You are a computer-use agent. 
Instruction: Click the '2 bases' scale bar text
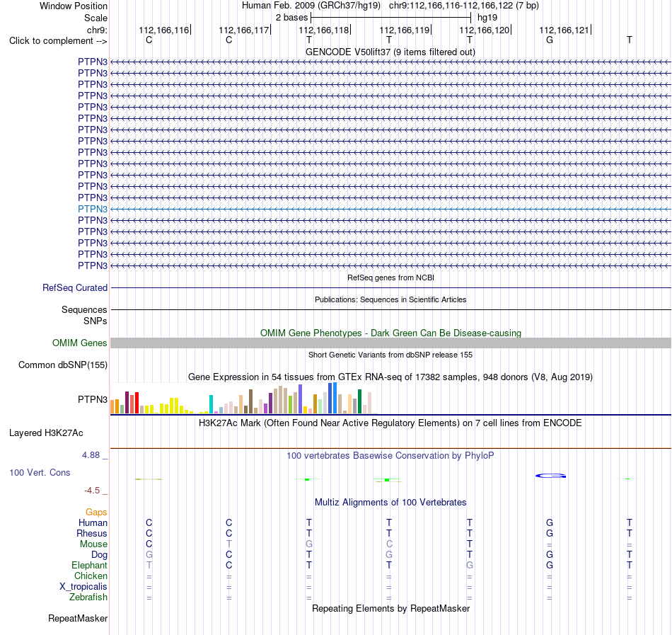coord(291,18)
